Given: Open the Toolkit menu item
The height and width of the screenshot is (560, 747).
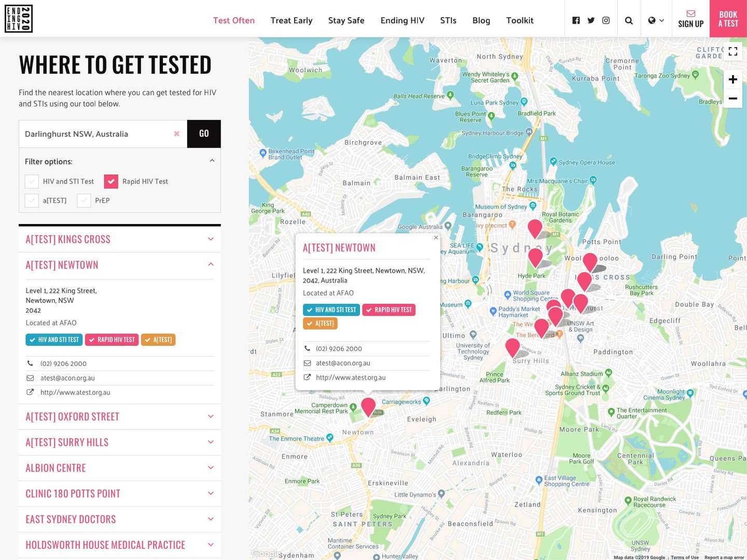Looking at the screenshot, I should [520, 20].
